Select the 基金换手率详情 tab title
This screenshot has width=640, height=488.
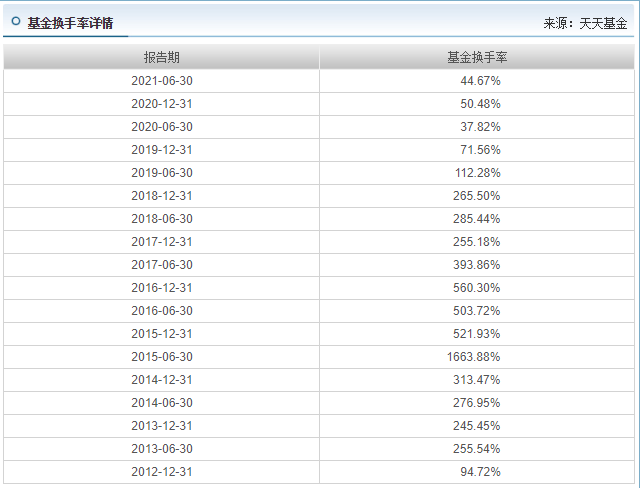(x=70, y=23)
